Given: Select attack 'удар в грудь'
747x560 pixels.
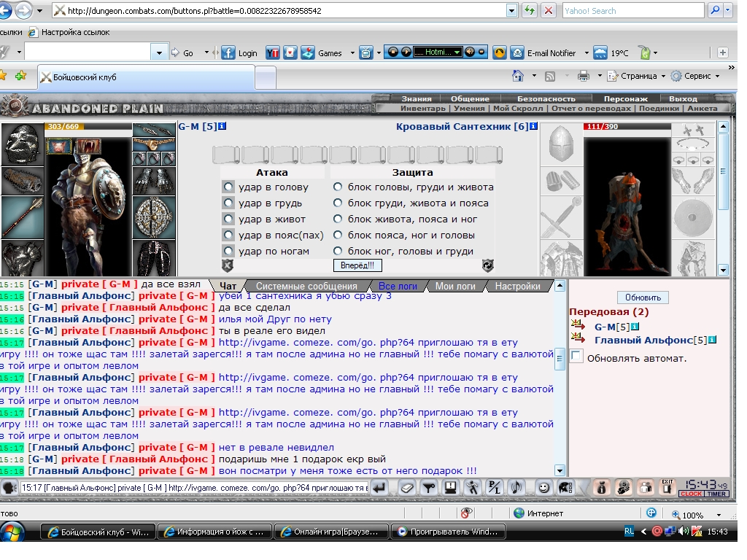Looking at the screenshot, I should pyautogui.click(x=228, y=203).
